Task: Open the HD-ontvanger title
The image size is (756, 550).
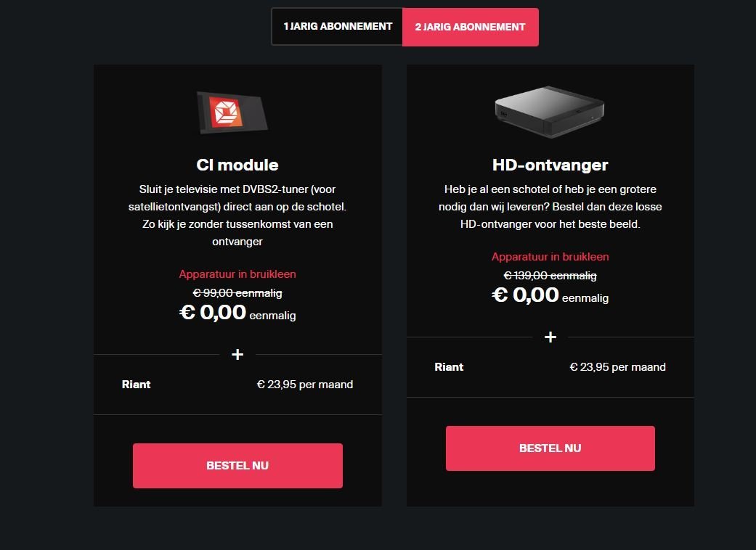Action: tap(550, 165)
